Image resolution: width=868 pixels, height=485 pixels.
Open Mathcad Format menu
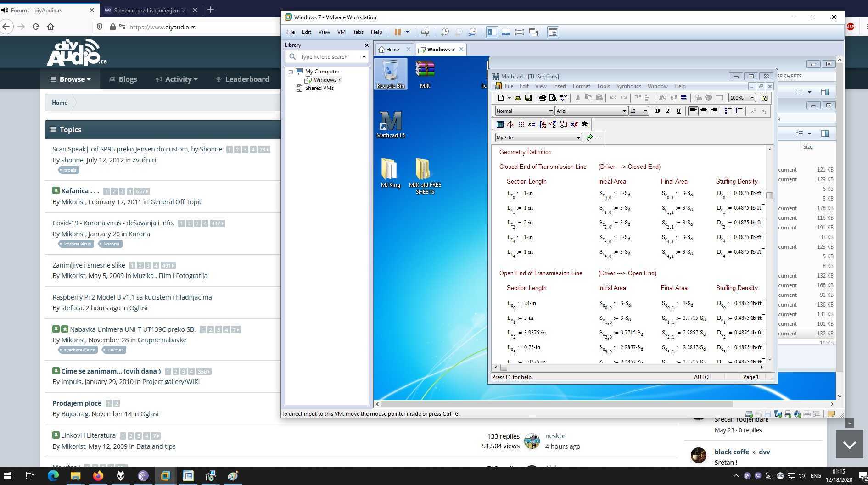[581, 86]
